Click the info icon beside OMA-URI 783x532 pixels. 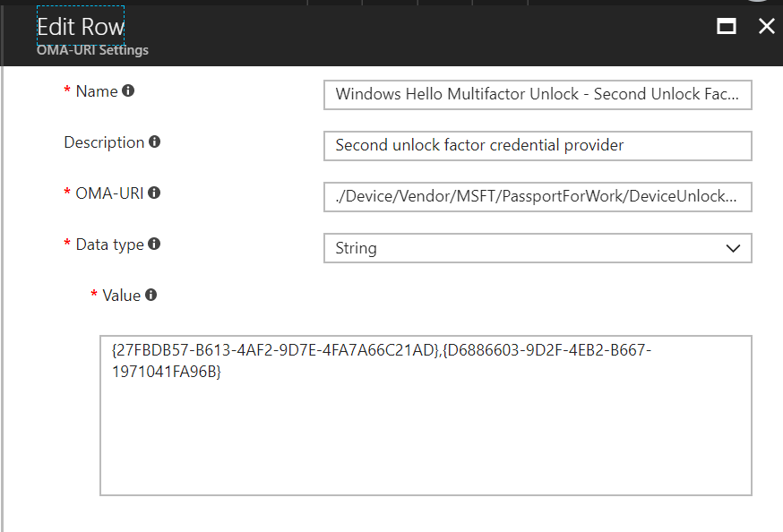point(154,193)
